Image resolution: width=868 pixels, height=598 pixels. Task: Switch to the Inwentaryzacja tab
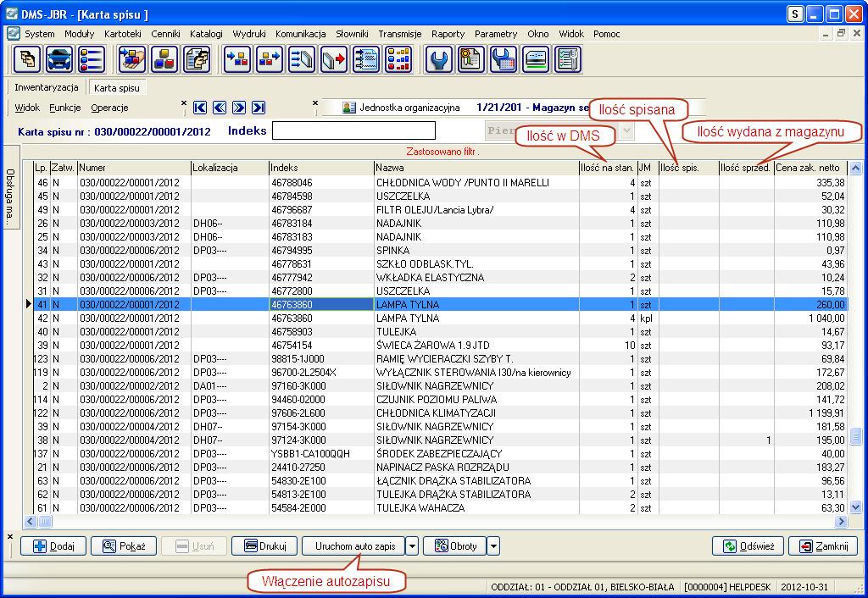47,87
